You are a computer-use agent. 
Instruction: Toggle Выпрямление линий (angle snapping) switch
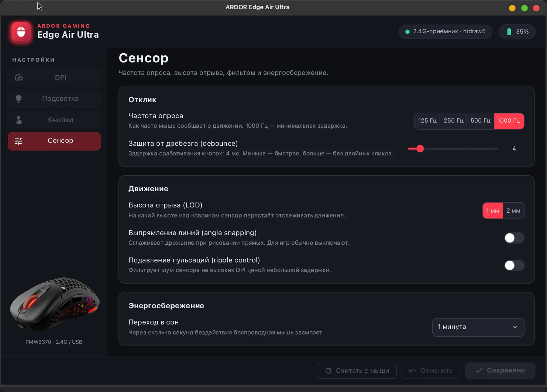click(x=514, y=238)
